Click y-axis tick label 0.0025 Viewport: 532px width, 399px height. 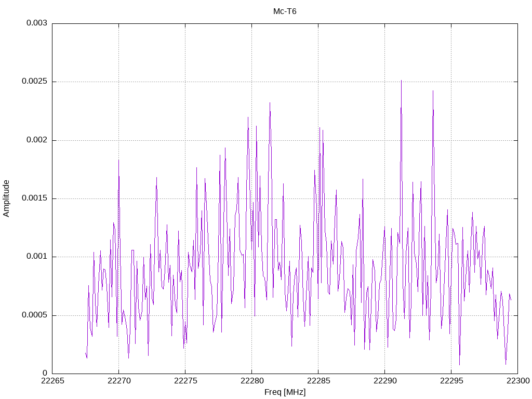pos(34,82)
